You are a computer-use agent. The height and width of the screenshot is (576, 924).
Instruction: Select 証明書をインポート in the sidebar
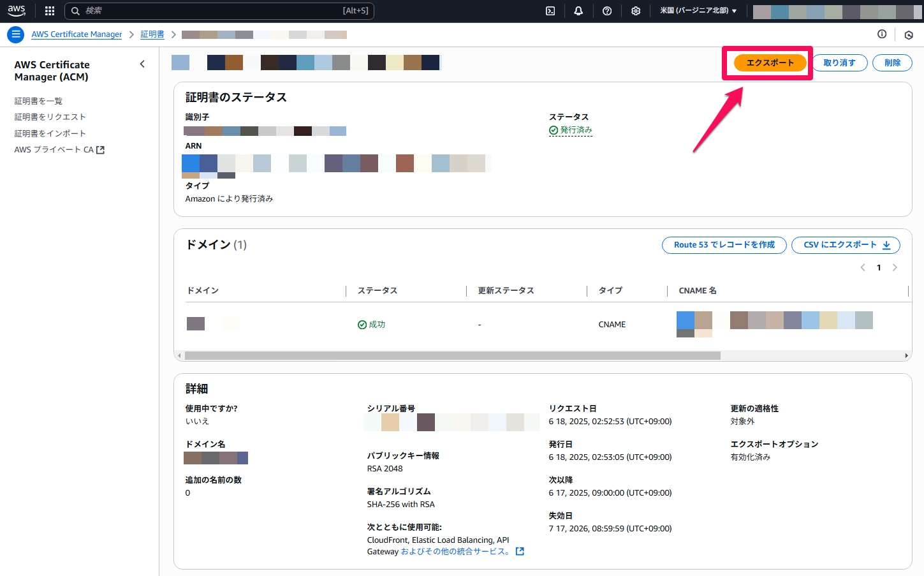50,133
